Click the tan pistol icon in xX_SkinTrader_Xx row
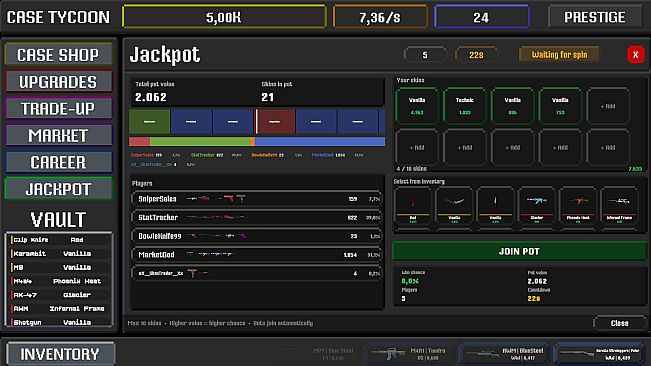Image resolution: width=651 pixels, height=366 pixels. point(192,273)
